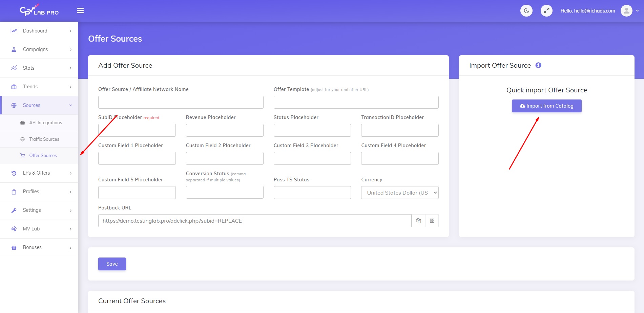Screen dimensions: 644x313
Task: Open the Bonuses menu item
Action: click(x=39, y=247)
